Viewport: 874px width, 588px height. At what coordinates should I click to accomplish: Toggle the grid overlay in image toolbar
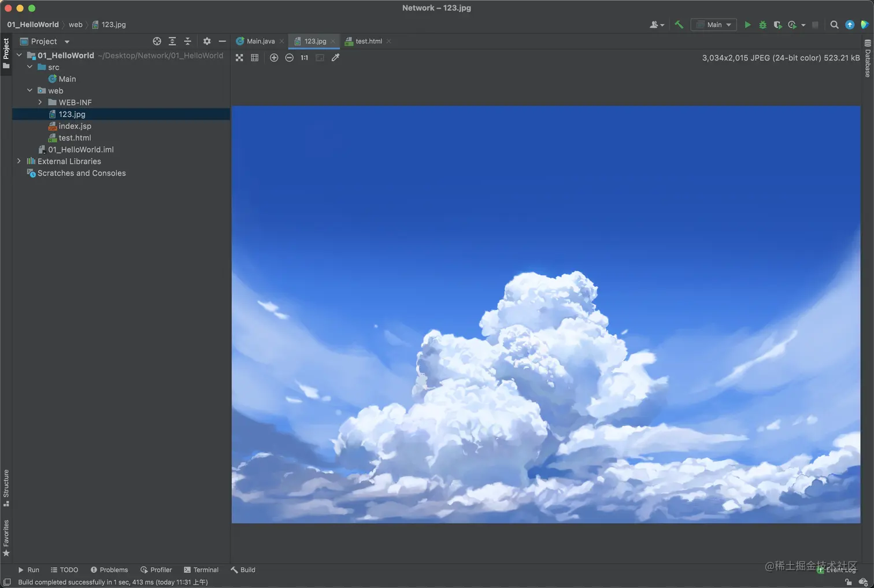pos(254,58)
